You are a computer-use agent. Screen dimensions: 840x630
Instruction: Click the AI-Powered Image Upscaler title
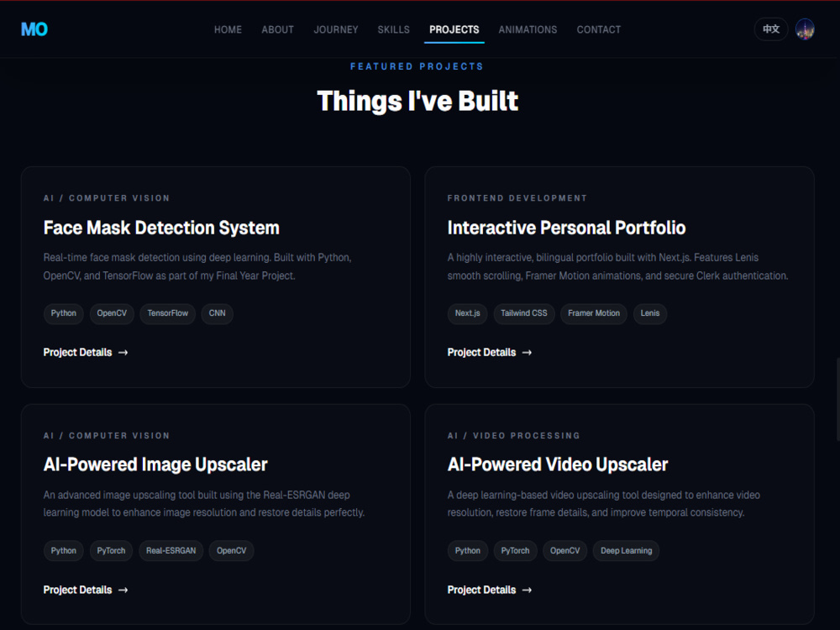tap(155, 465)
